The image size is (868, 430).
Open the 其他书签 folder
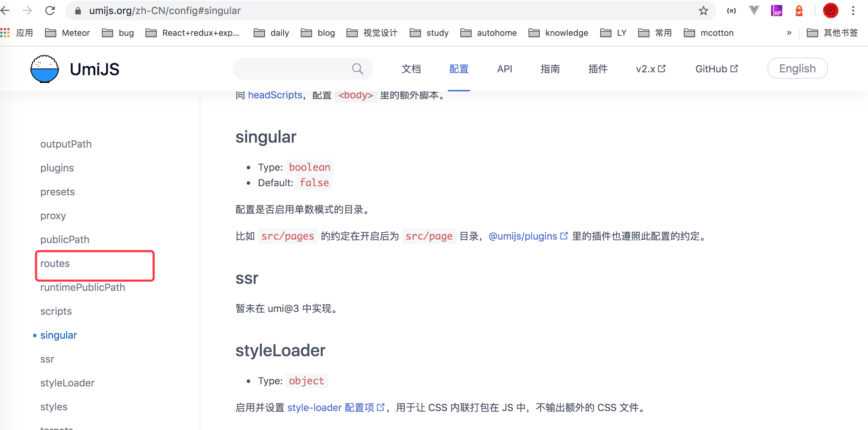pyautogui.click(x=832, y=33)
